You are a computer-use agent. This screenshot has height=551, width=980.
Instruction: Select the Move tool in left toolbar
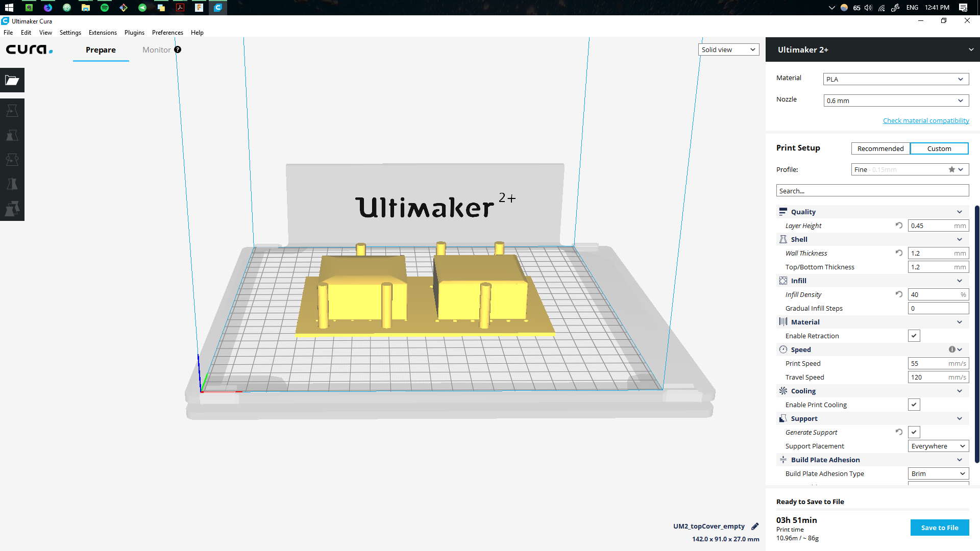point(12,111)
